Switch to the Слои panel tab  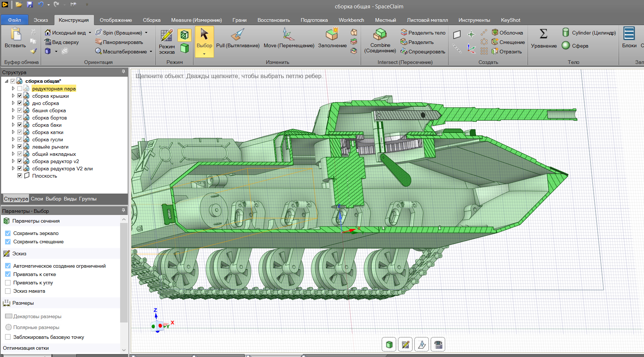(37, 199)
